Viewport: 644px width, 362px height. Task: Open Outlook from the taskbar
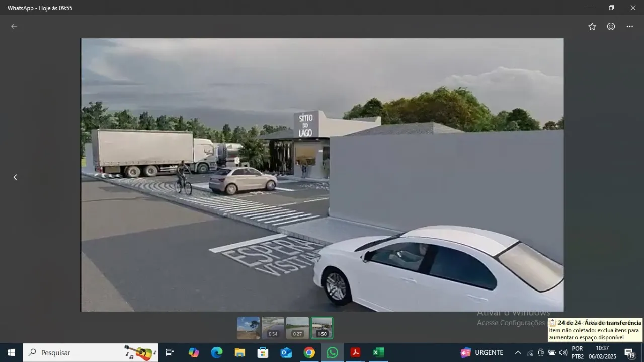click(286, 352)
